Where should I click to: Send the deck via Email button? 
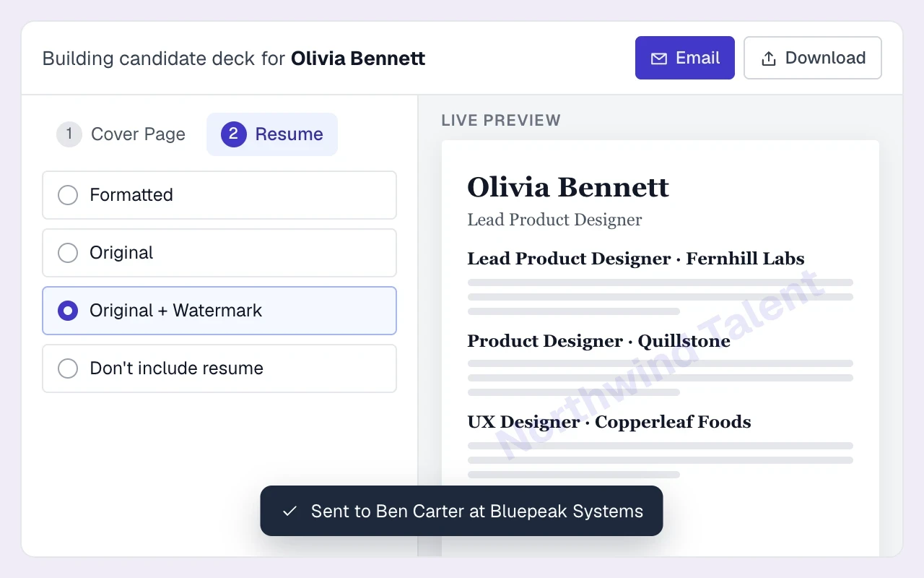[685, 58]
